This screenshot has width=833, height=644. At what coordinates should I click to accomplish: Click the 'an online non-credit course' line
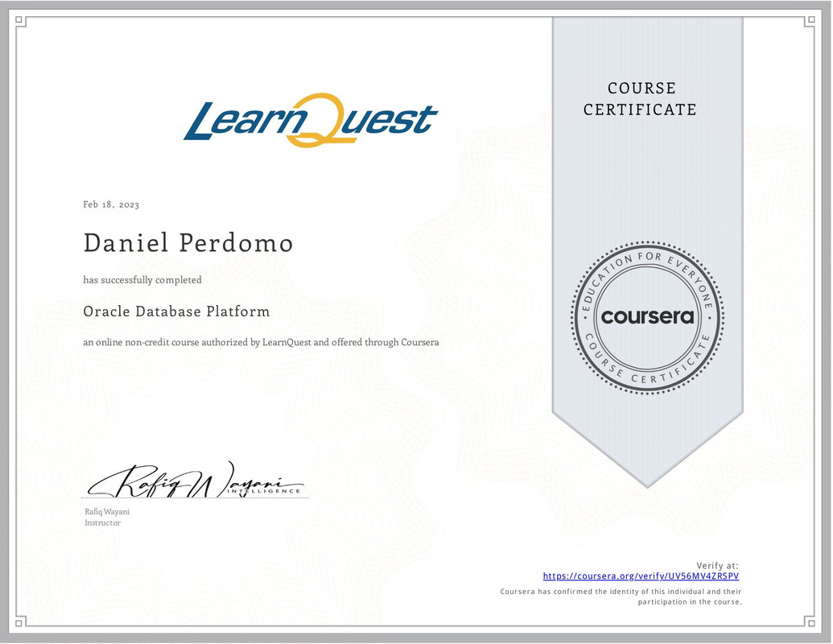tap(261, 343)
